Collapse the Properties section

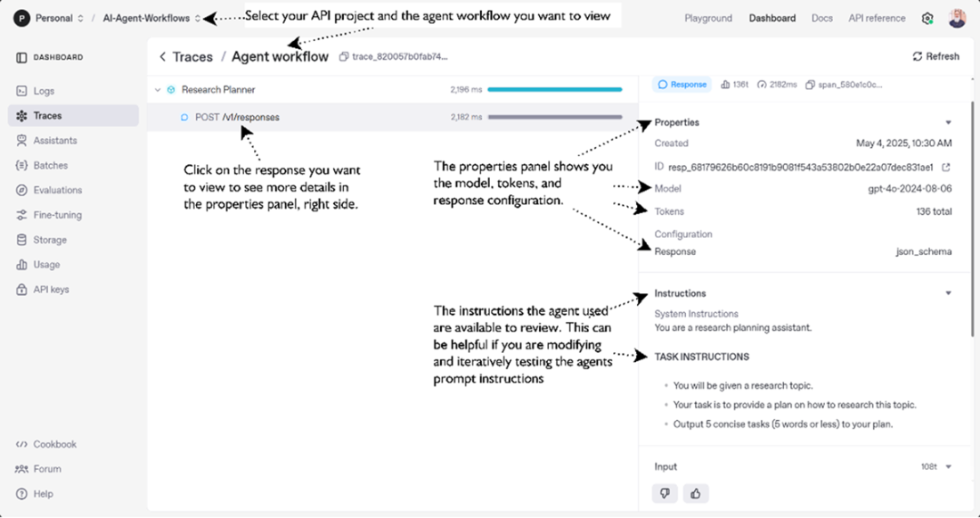tap(948, 123)
